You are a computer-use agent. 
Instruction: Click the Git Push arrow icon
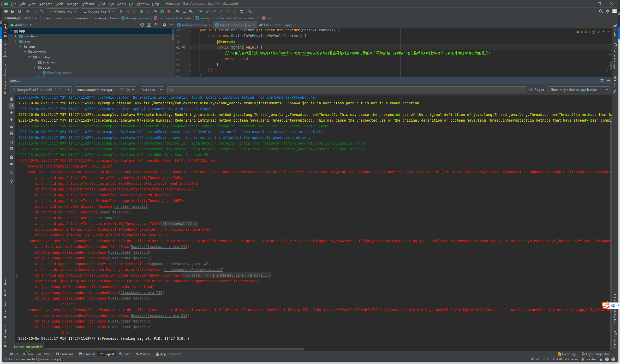pyautogui.click(x=221, y=11)
